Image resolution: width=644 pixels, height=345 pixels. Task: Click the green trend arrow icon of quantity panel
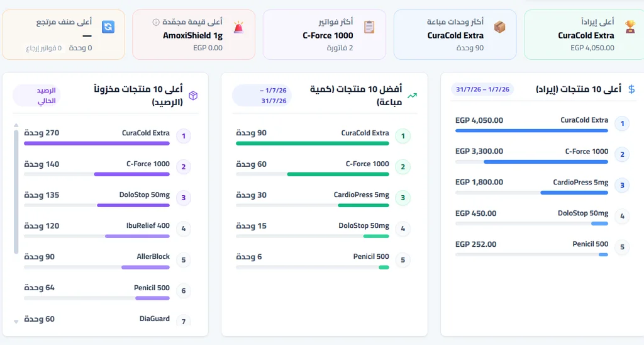pos(412,96)
